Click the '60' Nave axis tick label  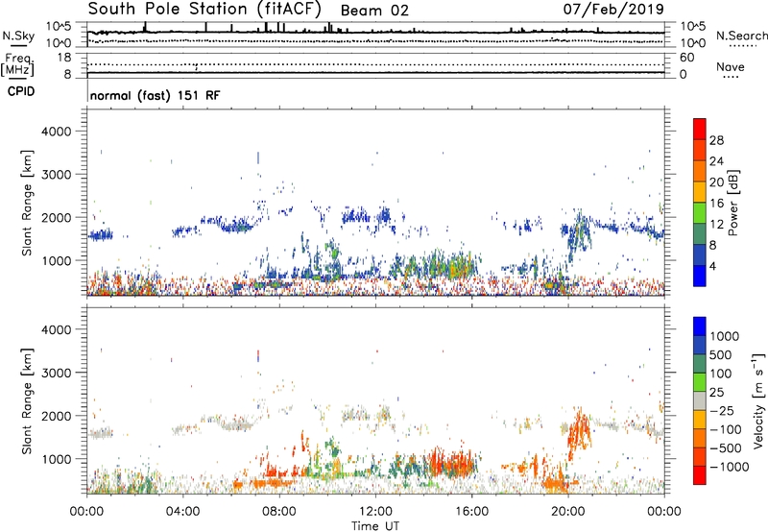coord(687,58)
